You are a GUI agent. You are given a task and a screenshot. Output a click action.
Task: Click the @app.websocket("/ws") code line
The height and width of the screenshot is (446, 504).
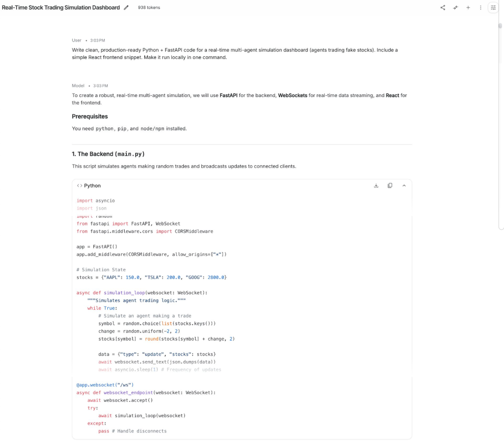[x=105, y=385]
